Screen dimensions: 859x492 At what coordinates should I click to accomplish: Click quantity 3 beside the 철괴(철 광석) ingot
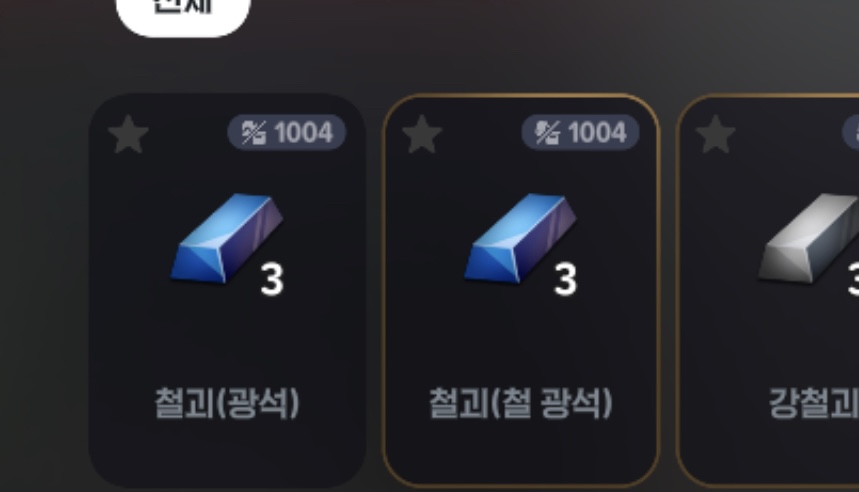565,280
